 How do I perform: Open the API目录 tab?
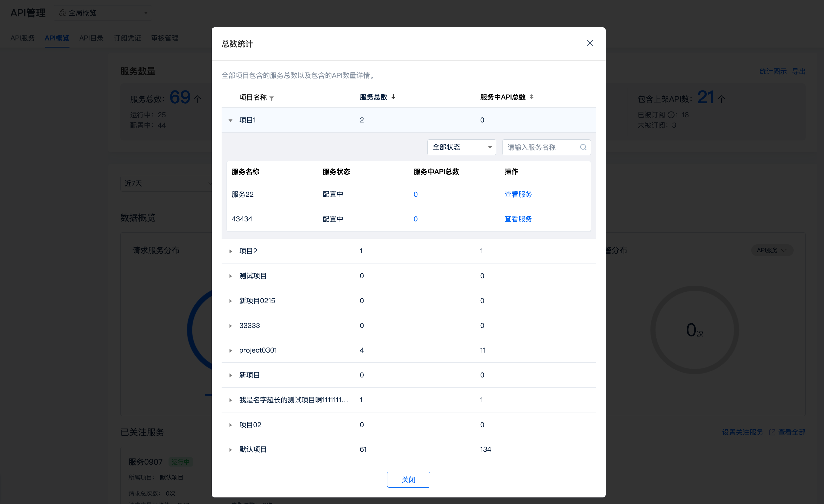(x=91, y=38)
